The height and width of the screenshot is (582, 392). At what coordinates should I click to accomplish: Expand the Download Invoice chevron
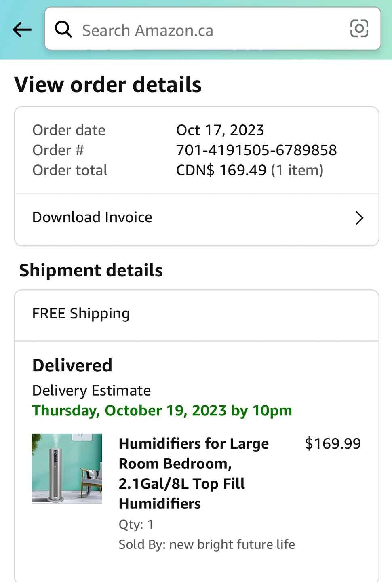click(x=359, y=218)
